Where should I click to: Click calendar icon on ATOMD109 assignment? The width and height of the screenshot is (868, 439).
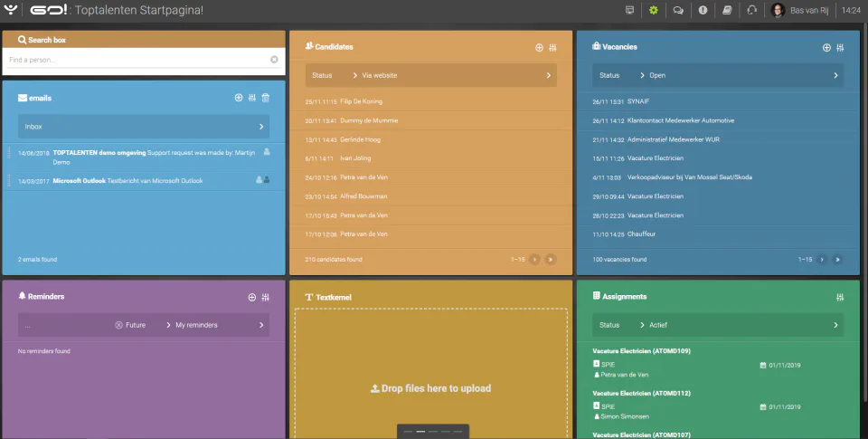(x=763, y=366)
